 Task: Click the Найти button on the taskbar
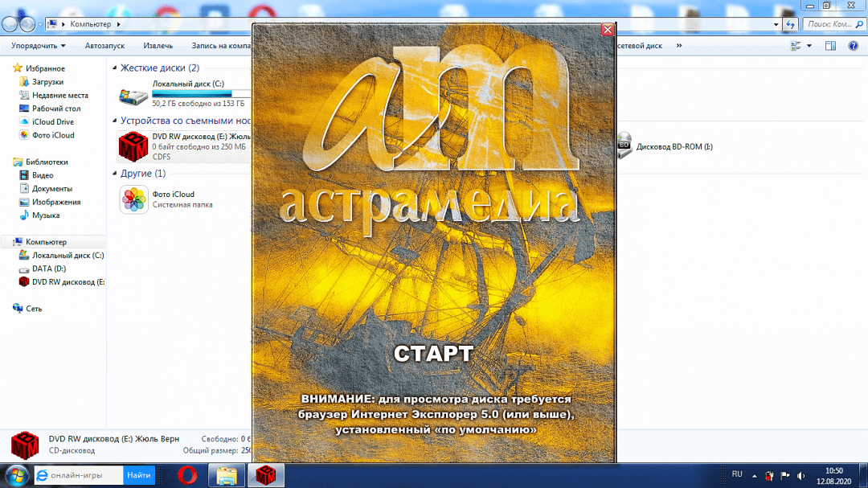pyautogui.click(x=138, y=475)
